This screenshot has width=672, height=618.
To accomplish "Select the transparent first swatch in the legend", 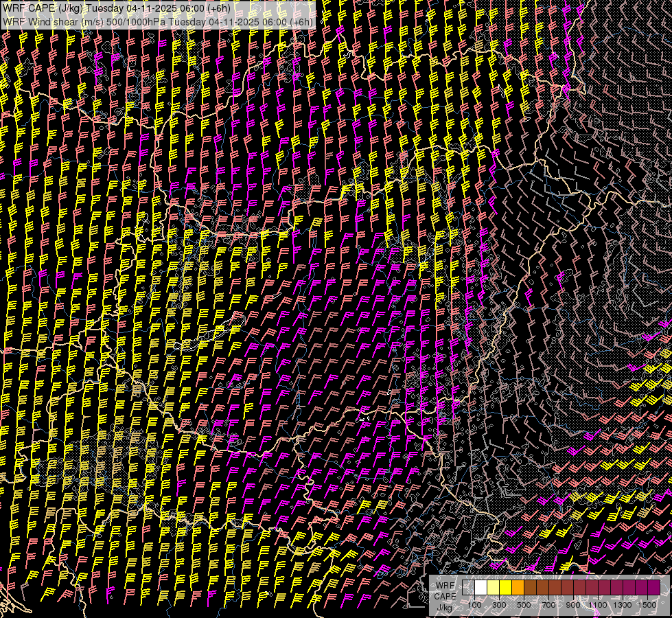I will point(468,587).
